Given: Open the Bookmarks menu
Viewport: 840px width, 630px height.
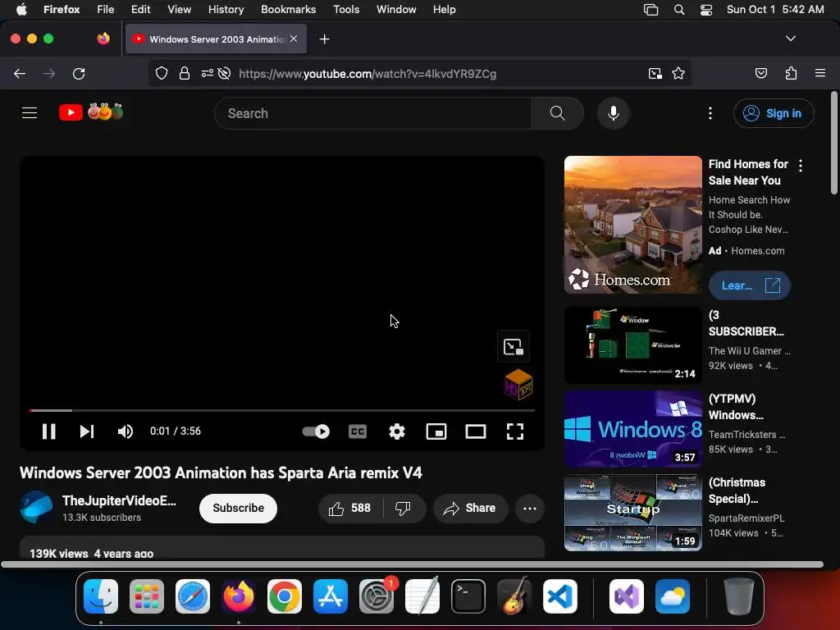Looking at the screenshot, I should click(x=288, y=10).
